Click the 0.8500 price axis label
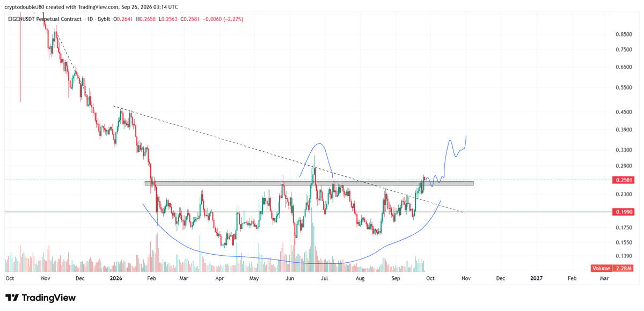This screenshot has height=311, width=644. [x=624, y=34]
